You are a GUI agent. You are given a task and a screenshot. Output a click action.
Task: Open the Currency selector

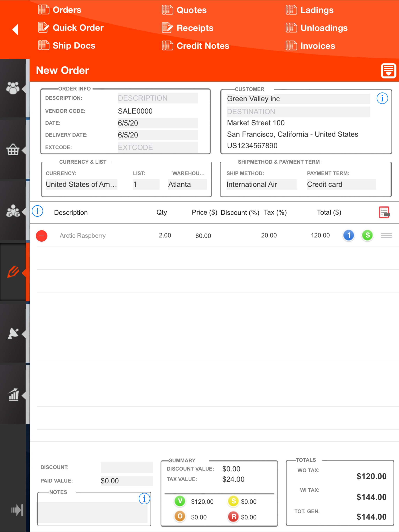tap(82, 184)
